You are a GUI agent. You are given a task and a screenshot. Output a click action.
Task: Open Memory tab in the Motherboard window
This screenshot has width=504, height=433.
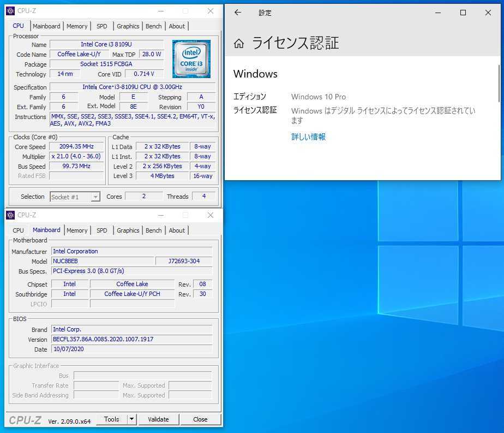[77, 230]
